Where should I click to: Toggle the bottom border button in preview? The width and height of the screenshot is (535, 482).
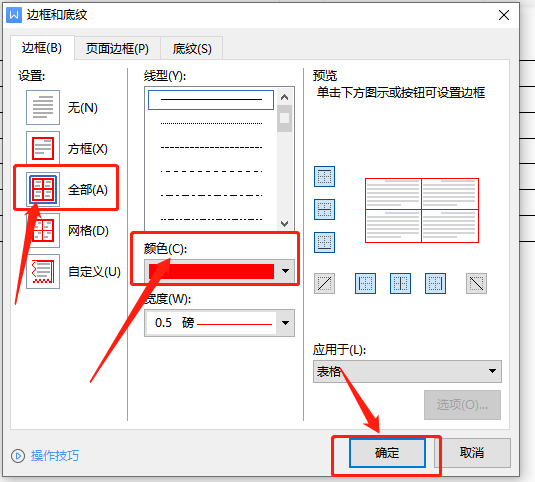tap(324, 243)
